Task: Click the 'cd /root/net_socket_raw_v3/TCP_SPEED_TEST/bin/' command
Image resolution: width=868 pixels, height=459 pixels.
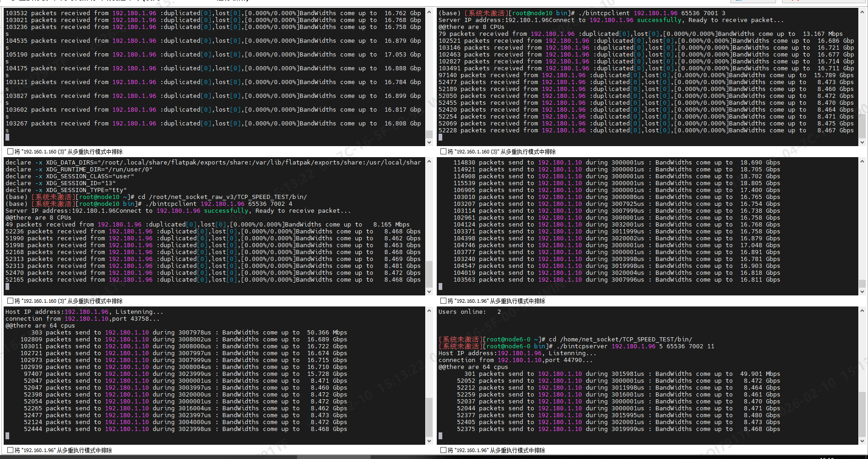Action: tap(223, 197)
